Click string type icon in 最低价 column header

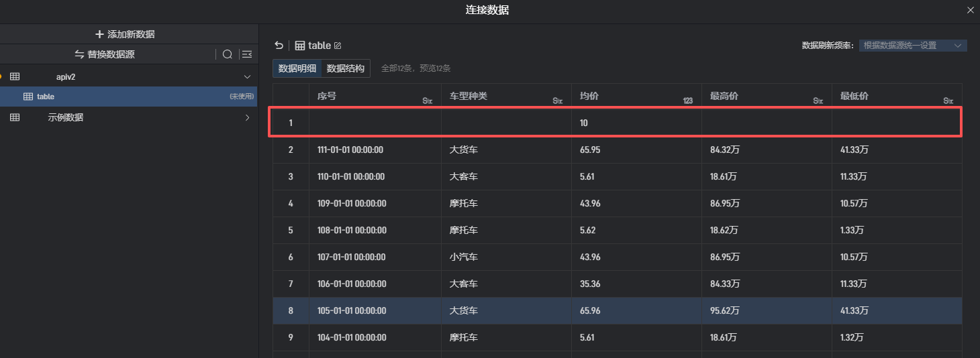coord(948,101)
